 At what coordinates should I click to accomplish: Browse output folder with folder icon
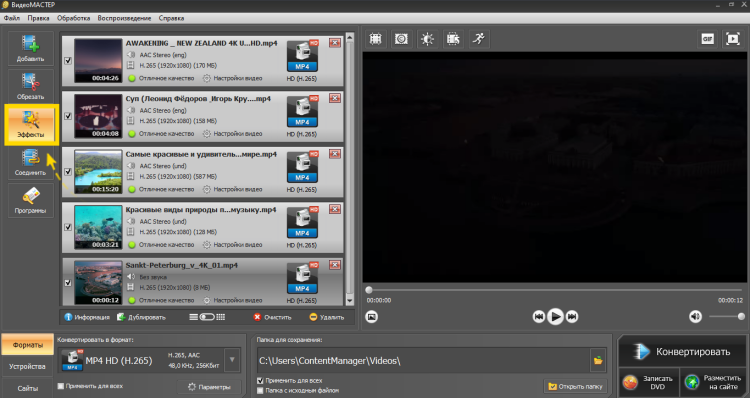click(x=598, y=360)
